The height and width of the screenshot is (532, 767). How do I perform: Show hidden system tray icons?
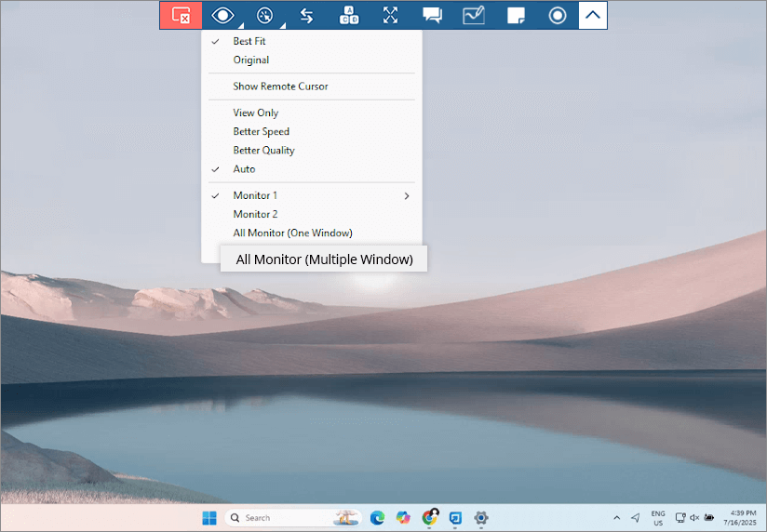click(x=616, y=518)
